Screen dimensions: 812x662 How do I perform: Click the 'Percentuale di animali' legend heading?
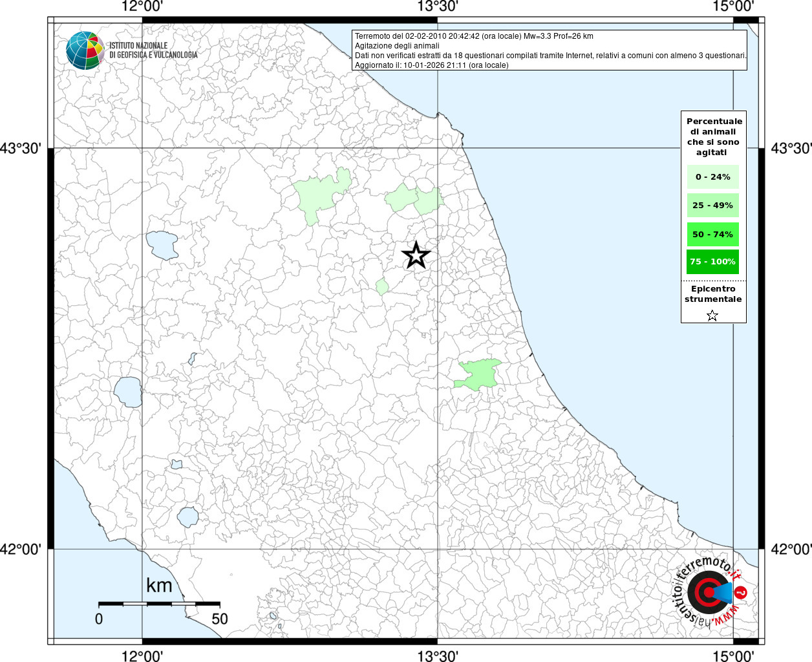[x=714, y=136]
